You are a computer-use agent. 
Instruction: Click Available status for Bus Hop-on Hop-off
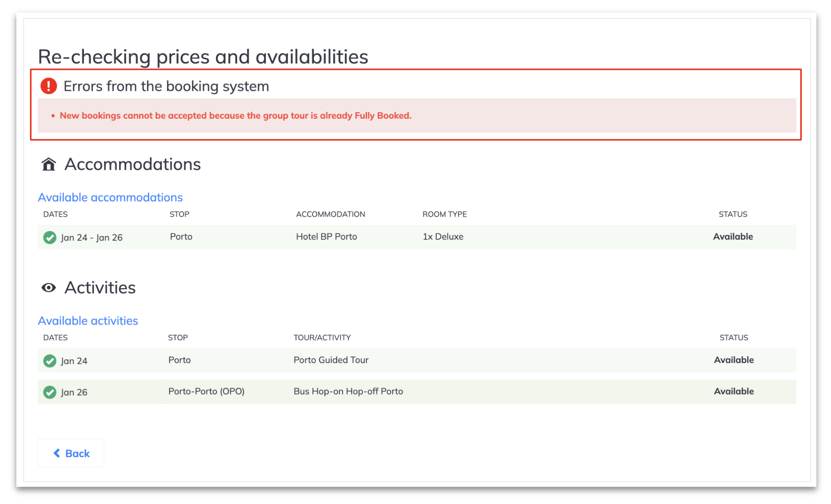tap(734, 391)
